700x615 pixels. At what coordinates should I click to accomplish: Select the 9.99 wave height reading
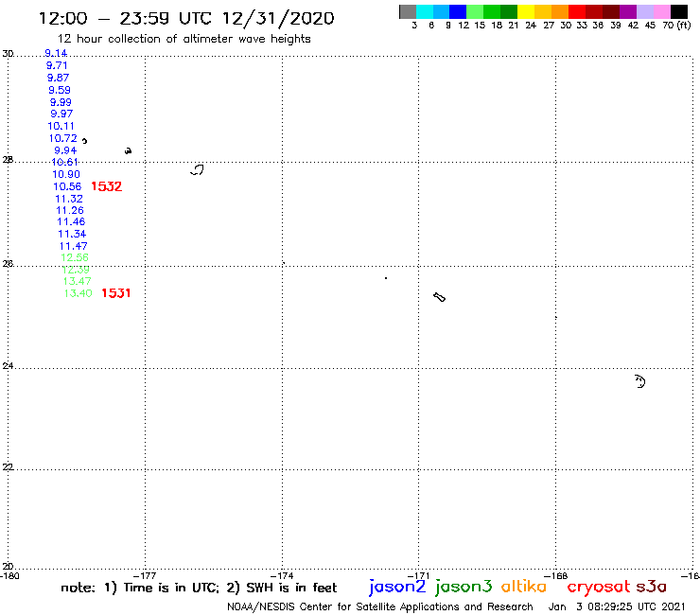(x=61, y=102)
